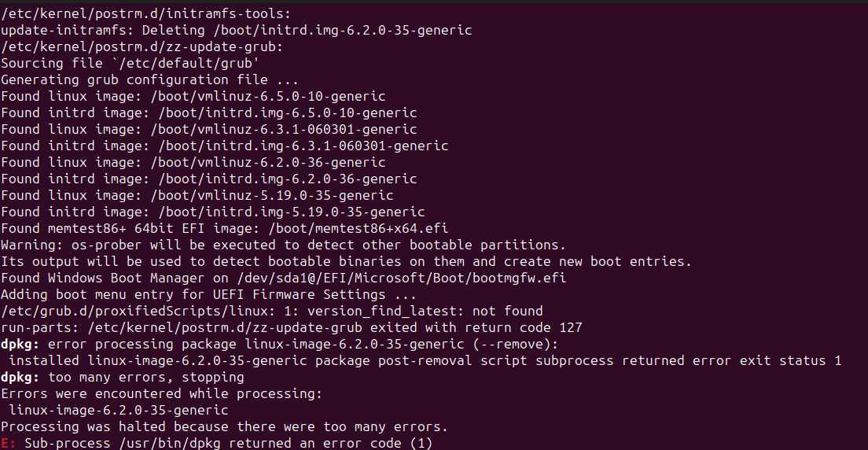Click the "Warning: os-prober" line

tap(283, 245)
